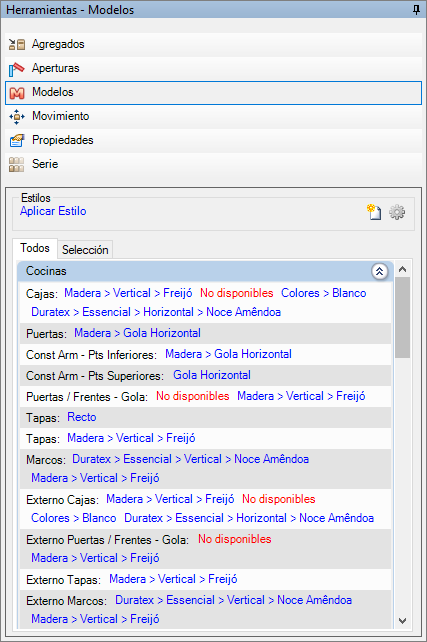This screenshot has height=642, width=427.
Task: Select Externo Cajas Colores > Blanco
Action: (74, 518)
